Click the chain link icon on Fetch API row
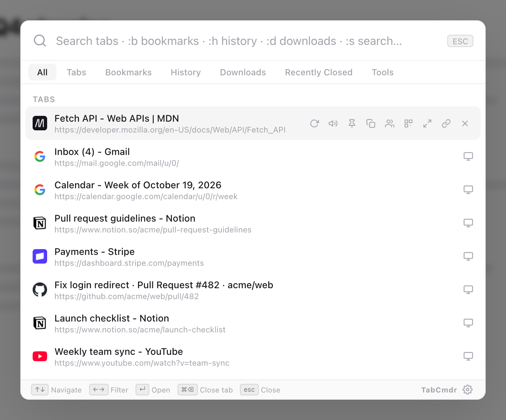This screenshot has height=420, width=506. tap(446, 123)
